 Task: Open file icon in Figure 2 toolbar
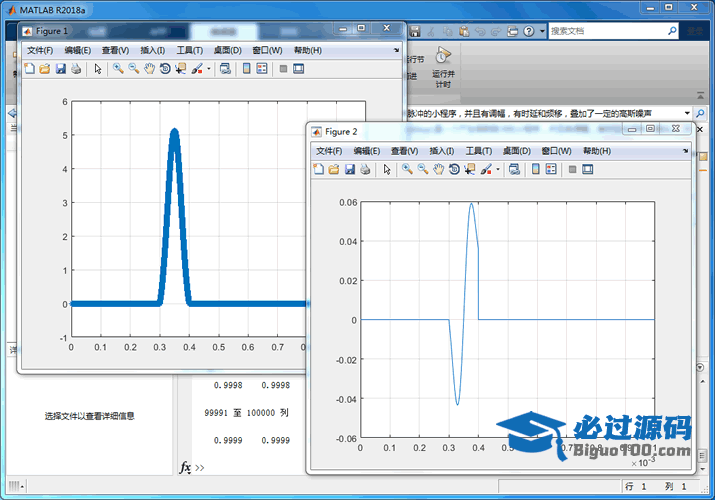[334, 170]
